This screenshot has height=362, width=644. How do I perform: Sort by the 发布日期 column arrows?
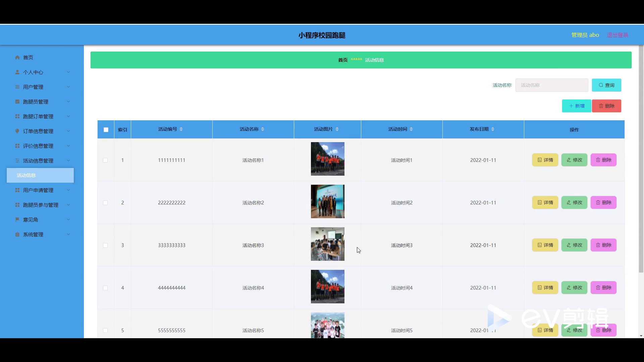[493, 129]
